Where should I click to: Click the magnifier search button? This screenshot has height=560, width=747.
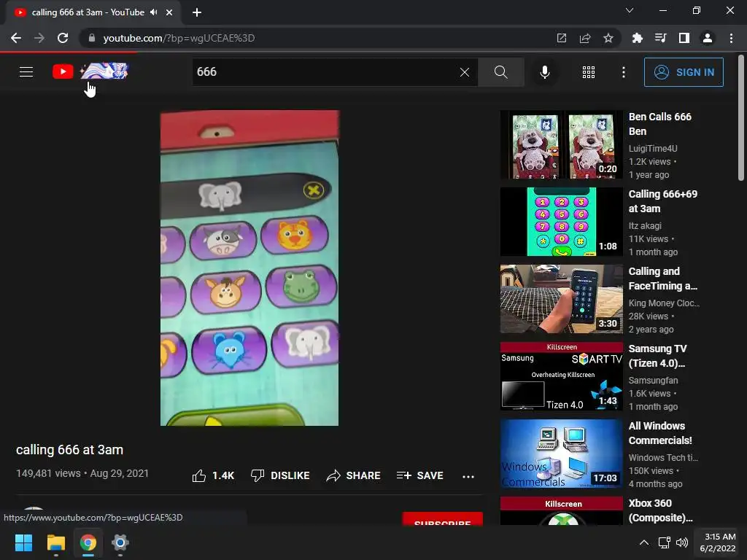tap(500, 72)
